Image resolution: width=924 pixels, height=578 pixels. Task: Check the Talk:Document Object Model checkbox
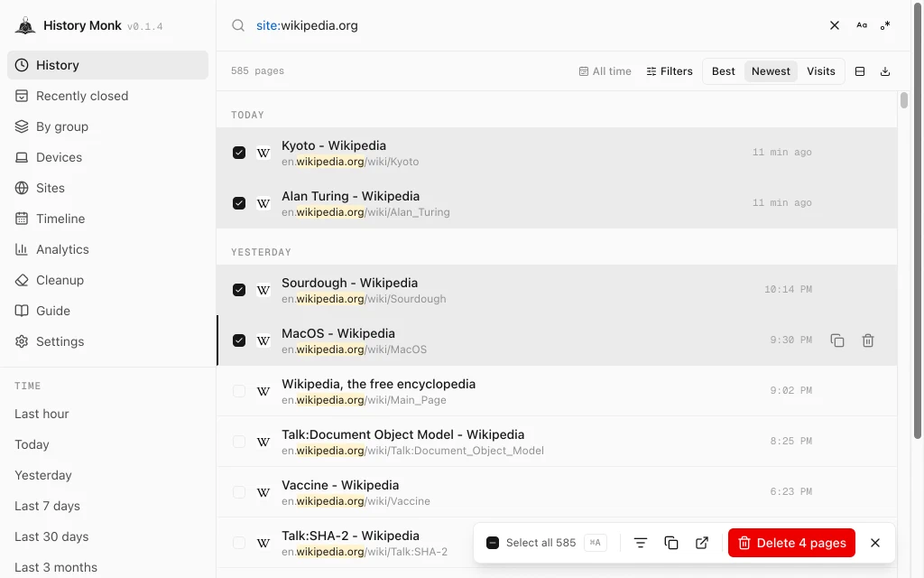238,442
